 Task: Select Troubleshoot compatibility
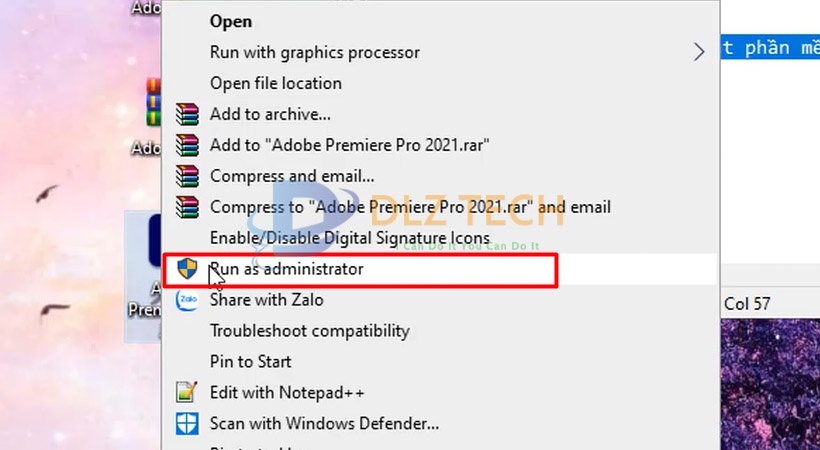pos(309,330)
